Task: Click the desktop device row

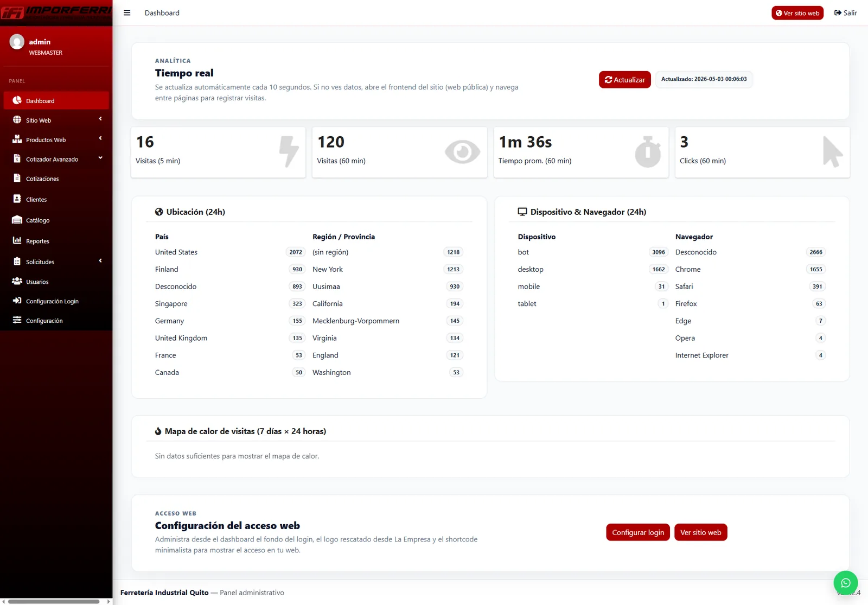Action: click(x=593, y=270)
